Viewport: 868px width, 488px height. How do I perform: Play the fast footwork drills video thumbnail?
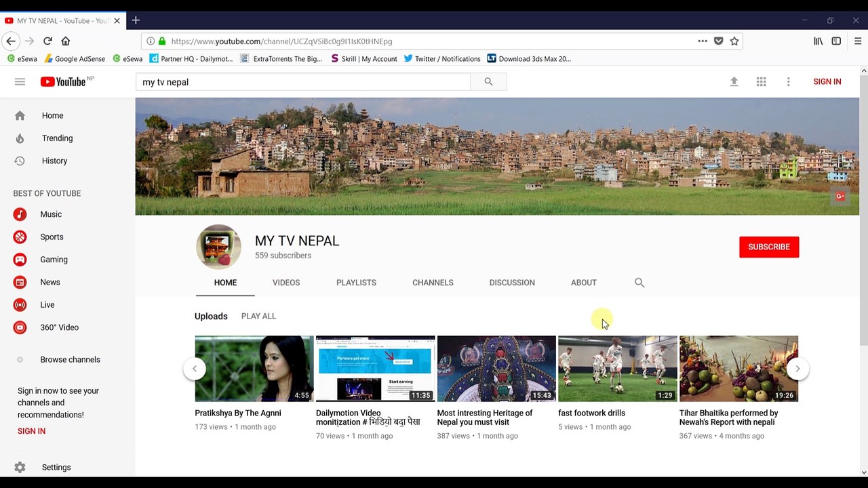point(617,369)
